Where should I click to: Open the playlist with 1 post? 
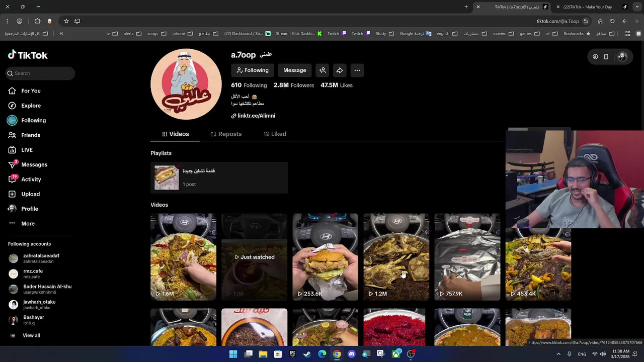[219, 177]
